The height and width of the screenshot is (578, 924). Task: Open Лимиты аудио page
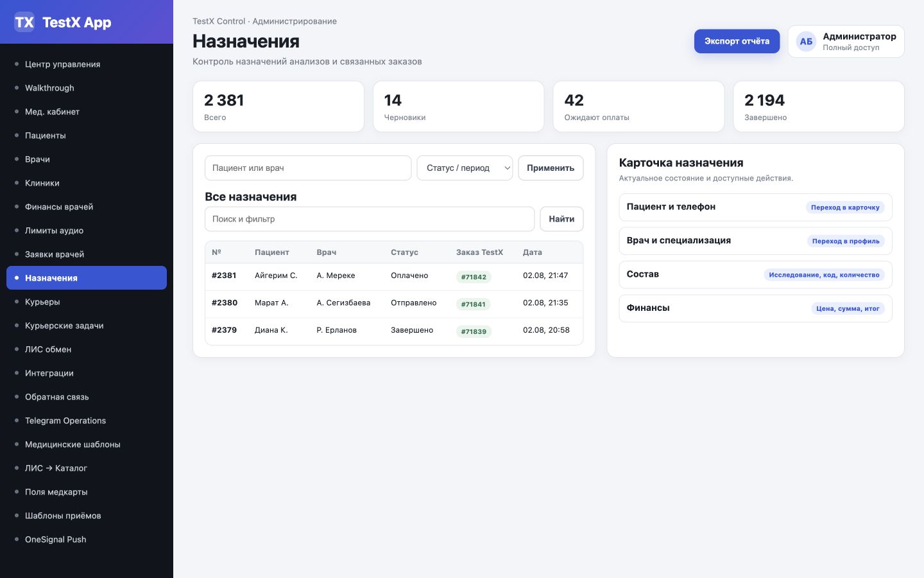pos(87,231)
